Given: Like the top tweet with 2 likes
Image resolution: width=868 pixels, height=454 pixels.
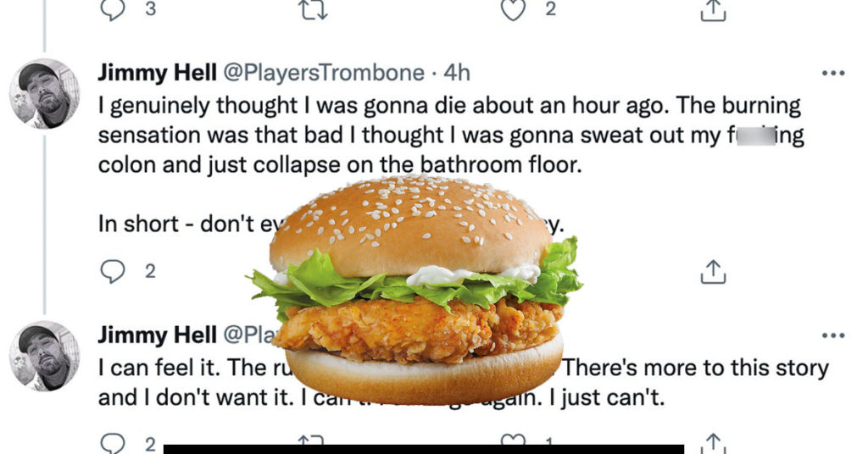Looking at the screenshot, I should 513,9.
